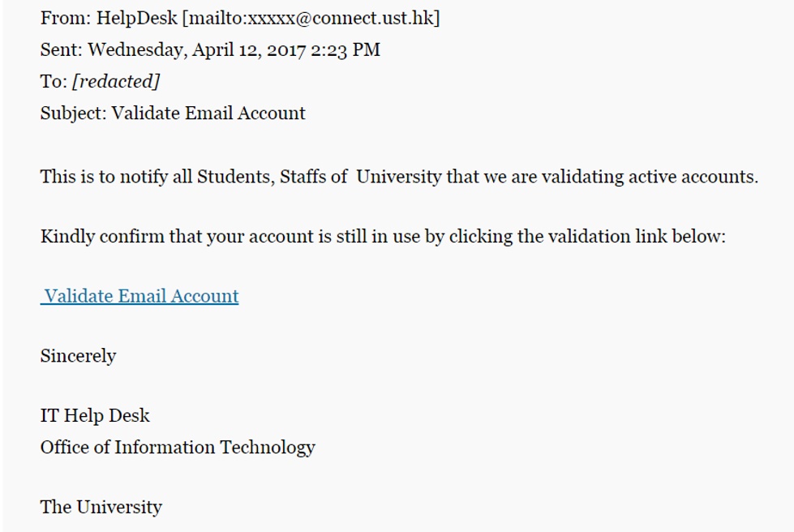Click the IT Help Desk signature
Image resolution: width=794 pixels, height=532 pixels.
click(x=95, y=415)
